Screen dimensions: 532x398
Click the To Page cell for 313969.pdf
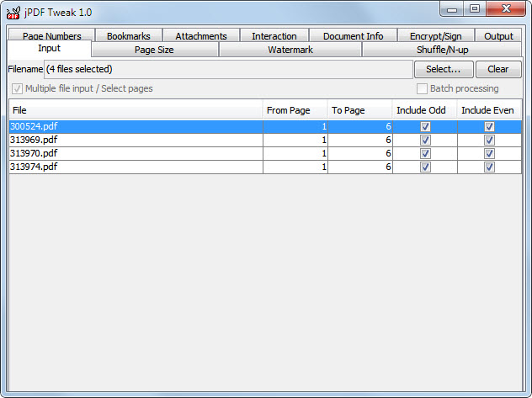coord(359,141)
